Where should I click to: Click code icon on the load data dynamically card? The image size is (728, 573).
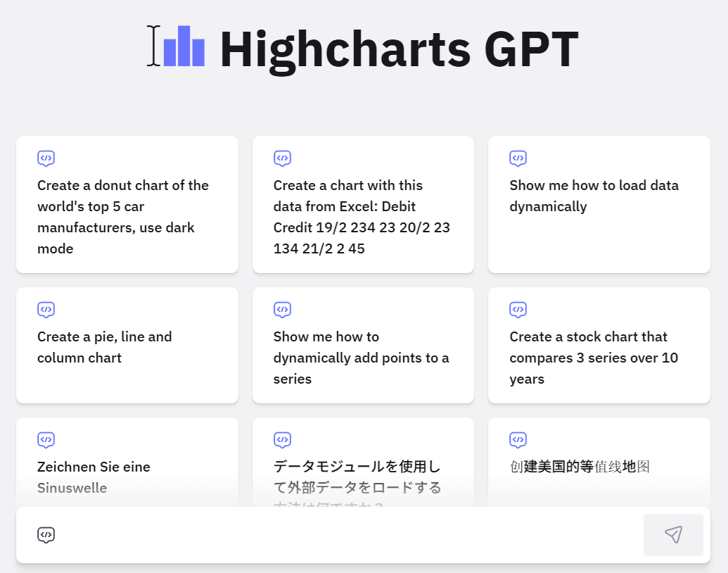point(518,158)
